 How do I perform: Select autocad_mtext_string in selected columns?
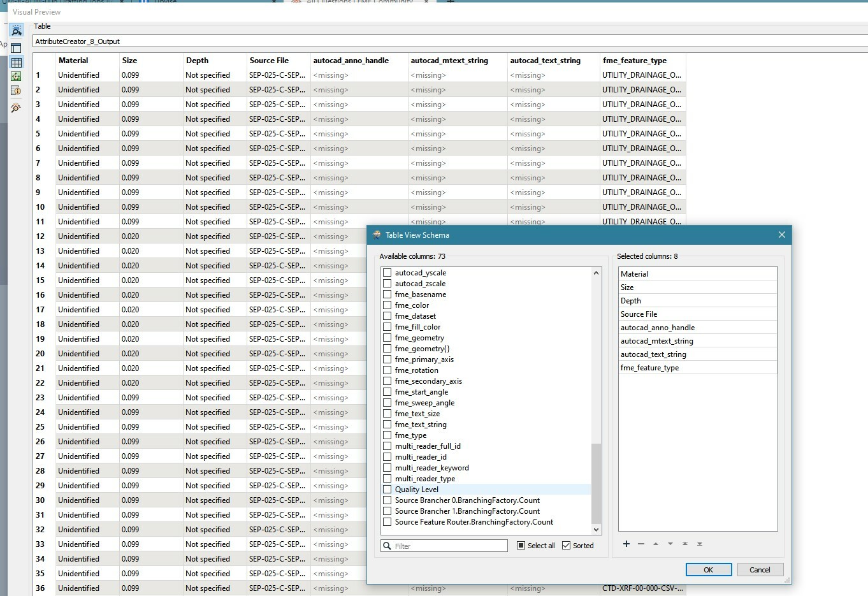[x=698, y=340]
